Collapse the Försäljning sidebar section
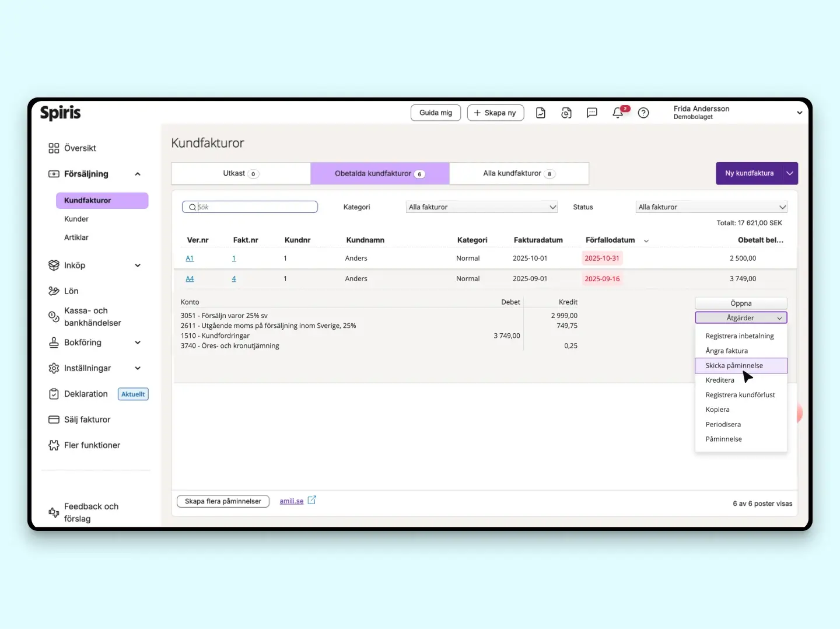 pos(138,174)
